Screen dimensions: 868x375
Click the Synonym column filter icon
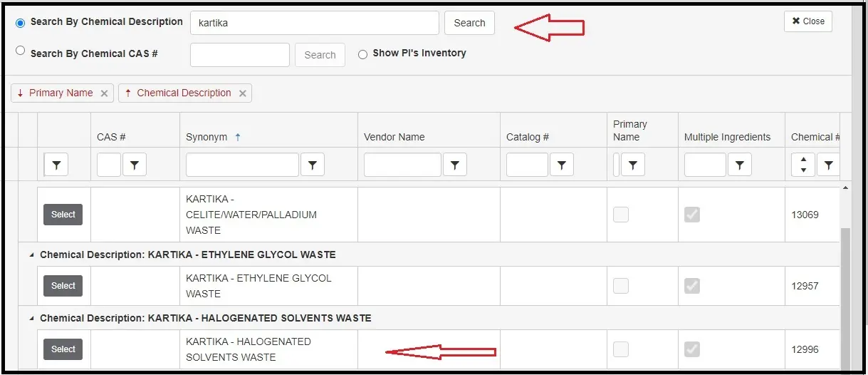(312, 165)
